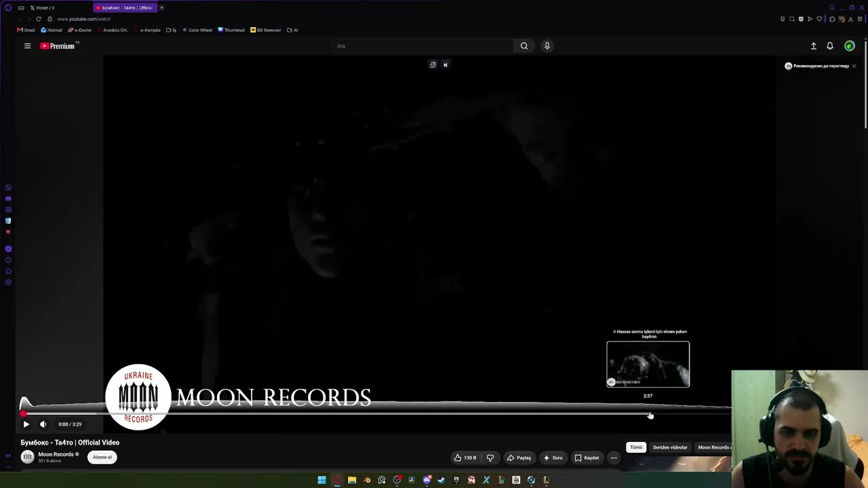Open the more actions three-dot menu
This screenshot has height=488, width=868.
click(x=614, y=457)
